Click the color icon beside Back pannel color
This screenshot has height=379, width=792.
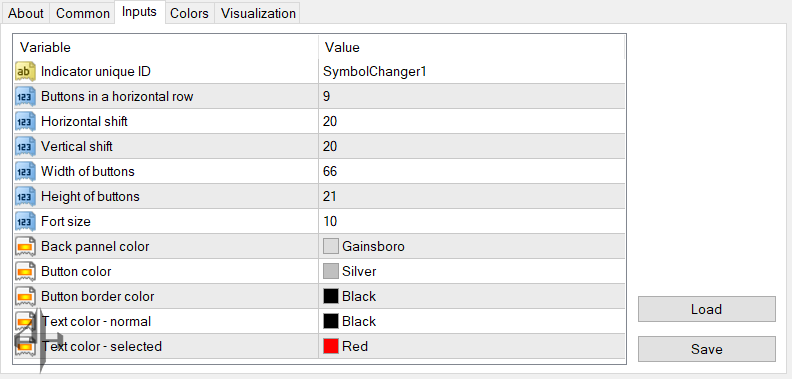[x=25, y=247]
